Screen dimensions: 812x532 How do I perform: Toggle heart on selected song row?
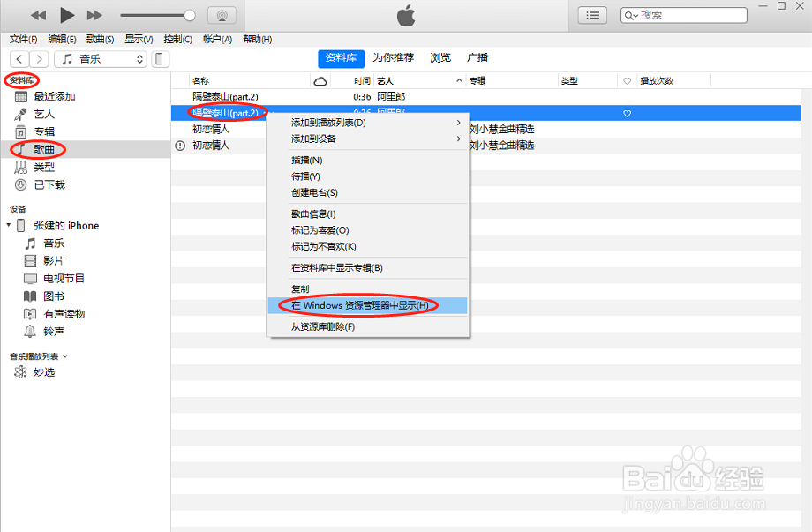click(628, 113)
